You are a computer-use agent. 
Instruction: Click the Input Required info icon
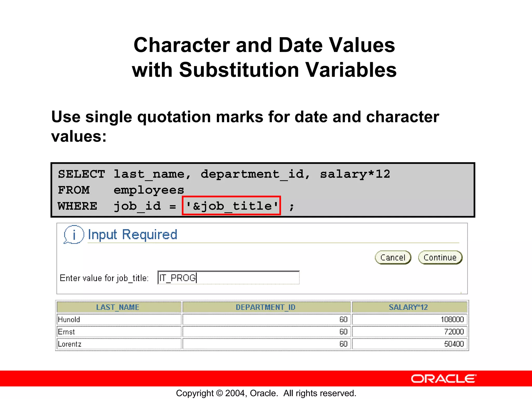pos(74,235)
